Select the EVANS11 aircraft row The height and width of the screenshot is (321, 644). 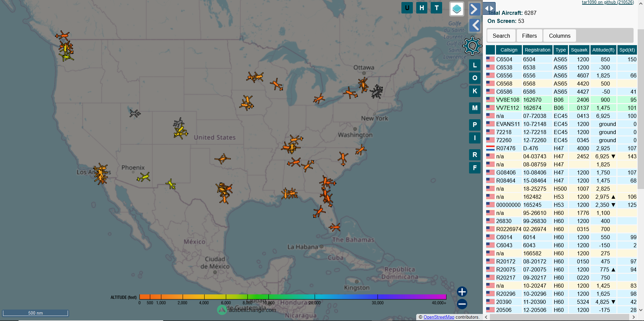(561, 124)
